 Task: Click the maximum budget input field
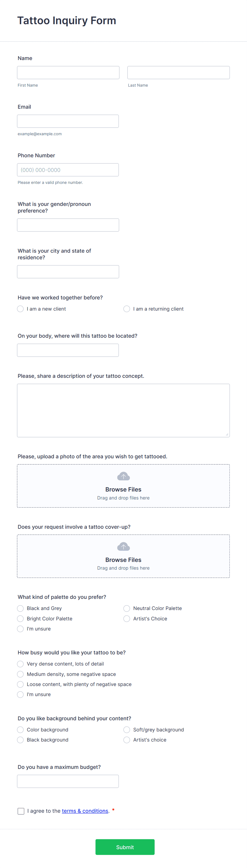(x=68, y=781)
